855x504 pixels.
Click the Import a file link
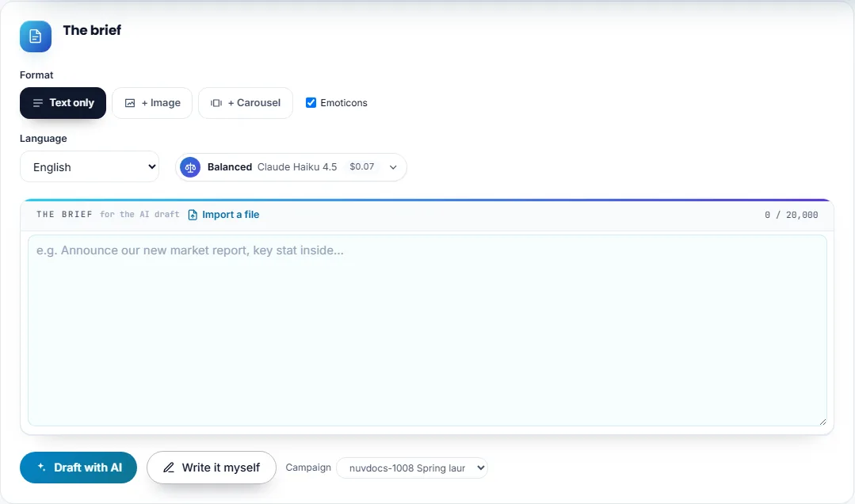pos(231,215)
